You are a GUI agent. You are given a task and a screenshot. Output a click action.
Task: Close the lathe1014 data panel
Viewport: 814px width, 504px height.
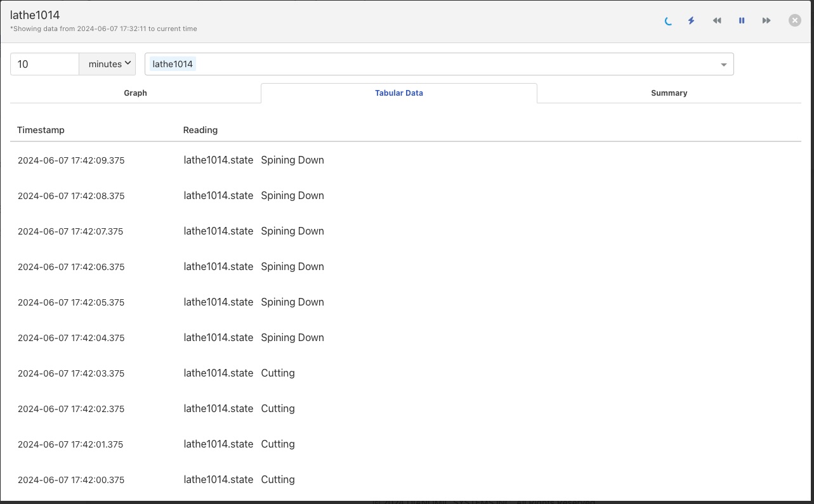click(x=794, y=20)
